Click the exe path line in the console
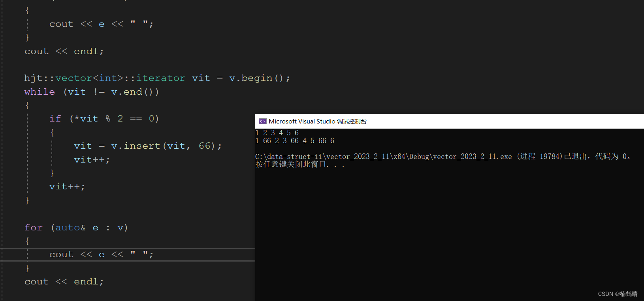The height and width of the screenshot is (301, 644). [x=443, y=157]
